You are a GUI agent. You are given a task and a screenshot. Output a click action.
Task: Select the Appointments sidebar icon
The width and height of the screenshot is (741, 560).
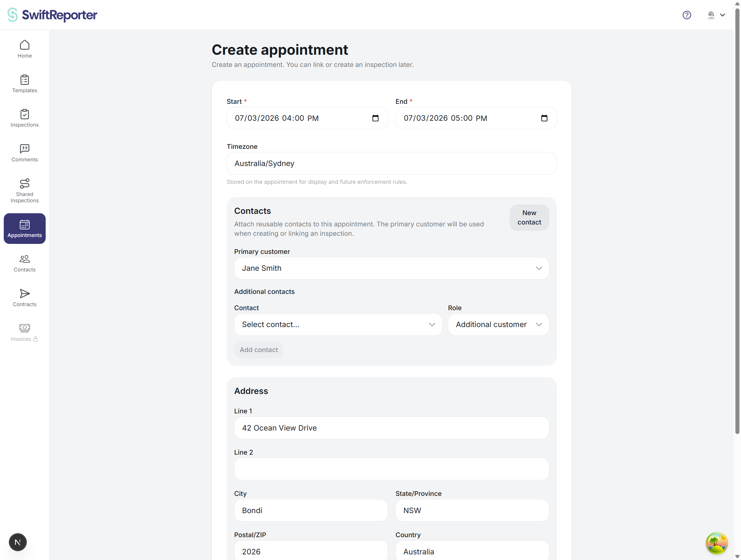(24, 229)
